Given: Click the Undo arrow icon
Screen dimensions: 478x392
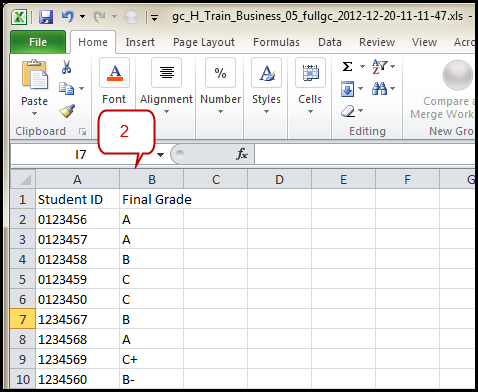Looking at the screenshot, I should (x=68, y=16).
